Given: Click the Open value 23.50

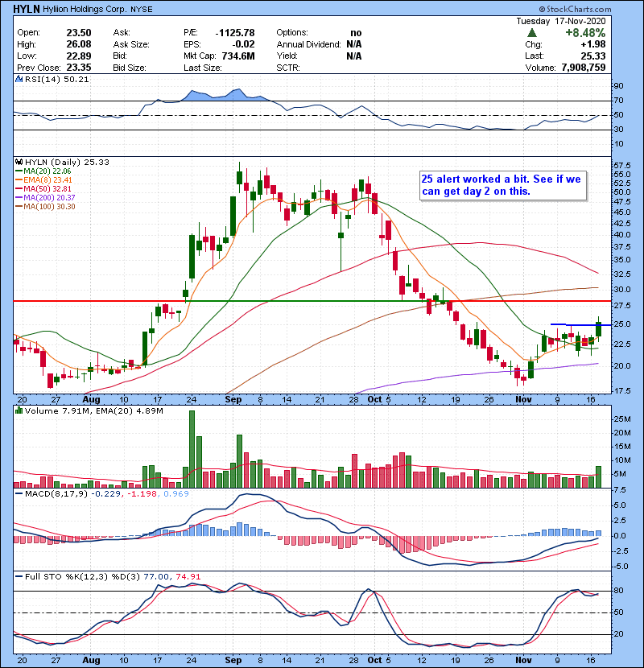Looking at the screenshot, I should pos(79,33).
